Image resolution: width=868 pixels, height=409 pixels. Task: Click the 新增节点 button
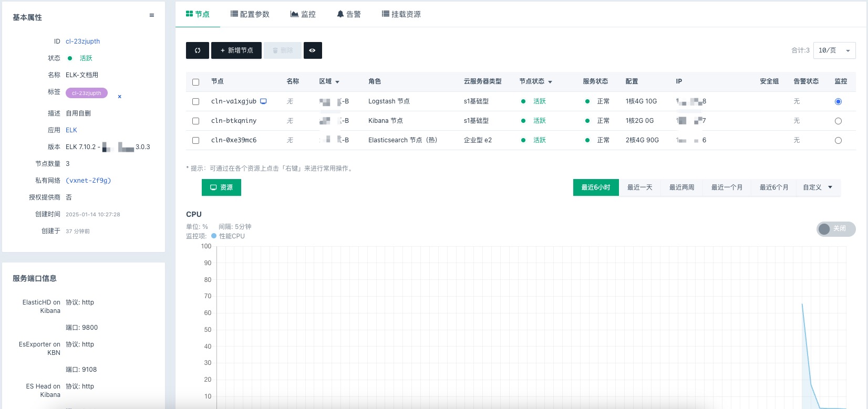(236, 50)
